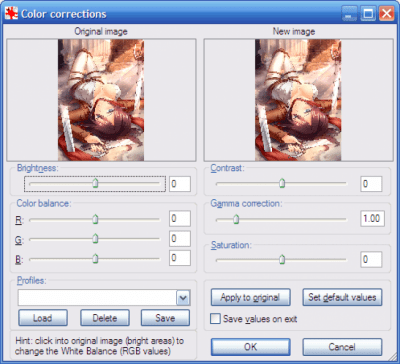400x364 pixels.
Task: Open the Profiles dropdown arrow
Action: coord(183,298)
